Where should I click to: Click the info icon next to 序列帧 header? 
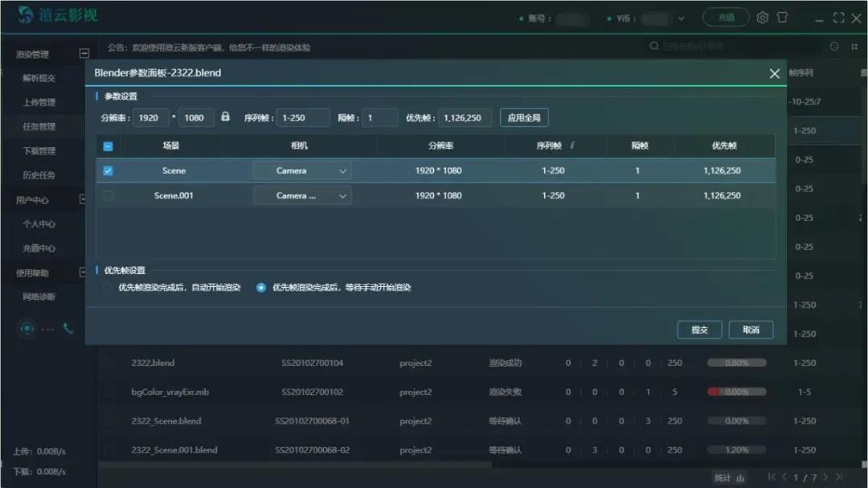pyautogui.click(x=571, y=146)
